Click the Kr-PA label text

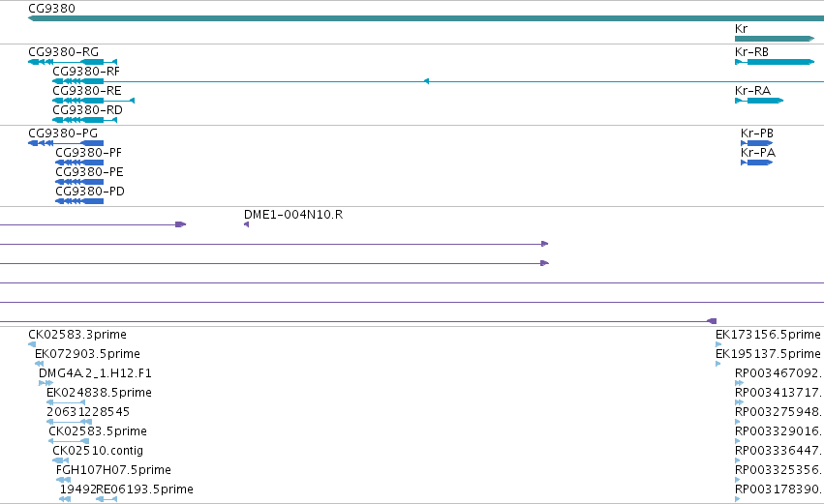(758, 153)
